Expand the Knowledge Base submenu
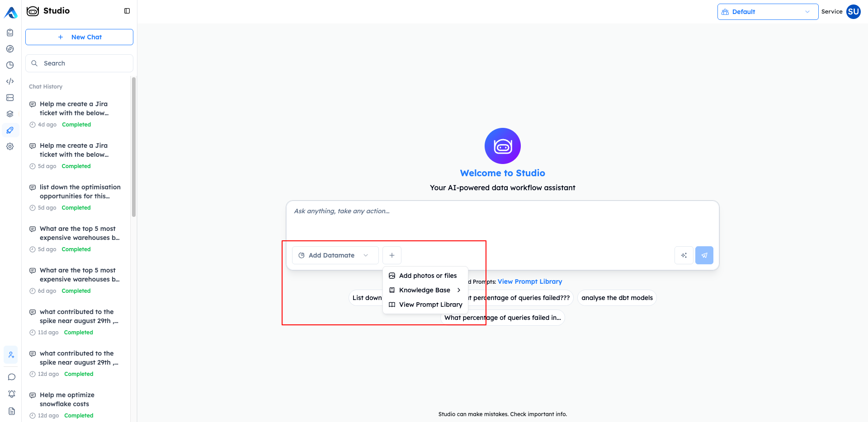Image resolution: width=868 pixels, height=422 pixels. pos(425,290)
